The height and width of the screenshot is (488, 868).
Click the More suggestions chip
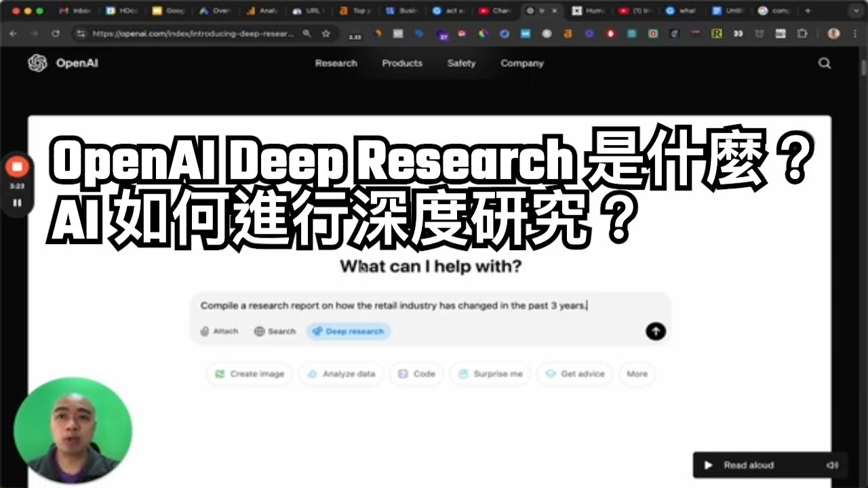pos(637,373)
